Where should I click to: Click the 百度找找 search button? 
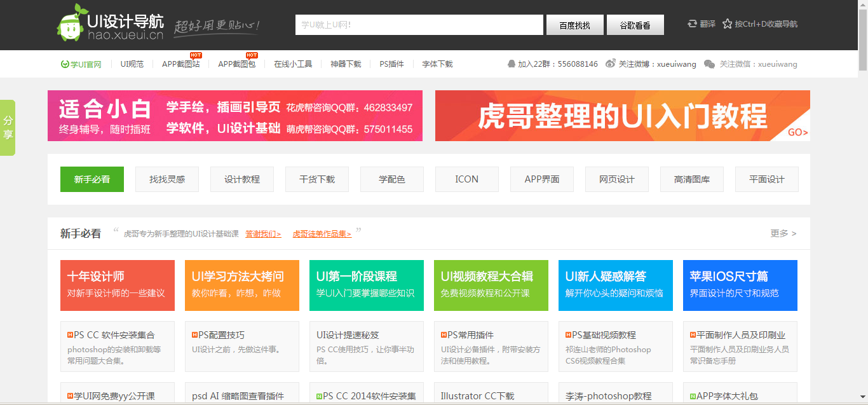[x=575, y=25]
